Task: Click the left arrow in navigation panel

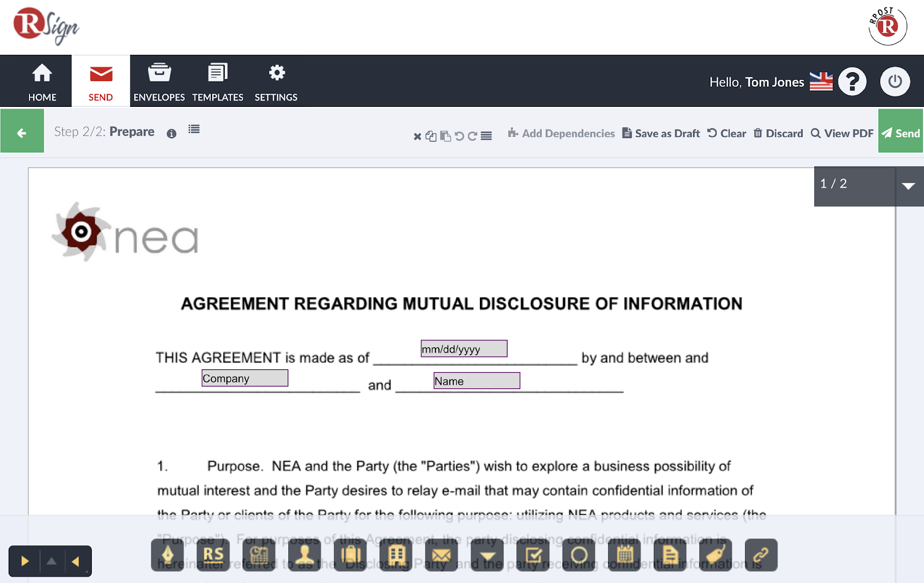Action: (76, 561)
